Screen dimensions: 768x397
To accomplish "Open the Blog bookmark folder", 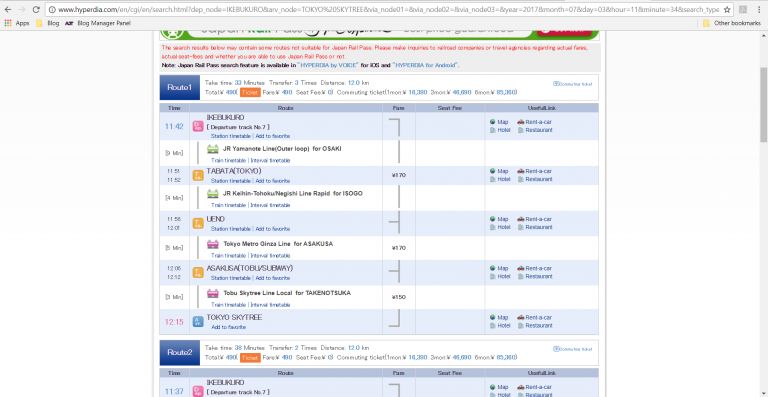I will (x=48, y=23).
